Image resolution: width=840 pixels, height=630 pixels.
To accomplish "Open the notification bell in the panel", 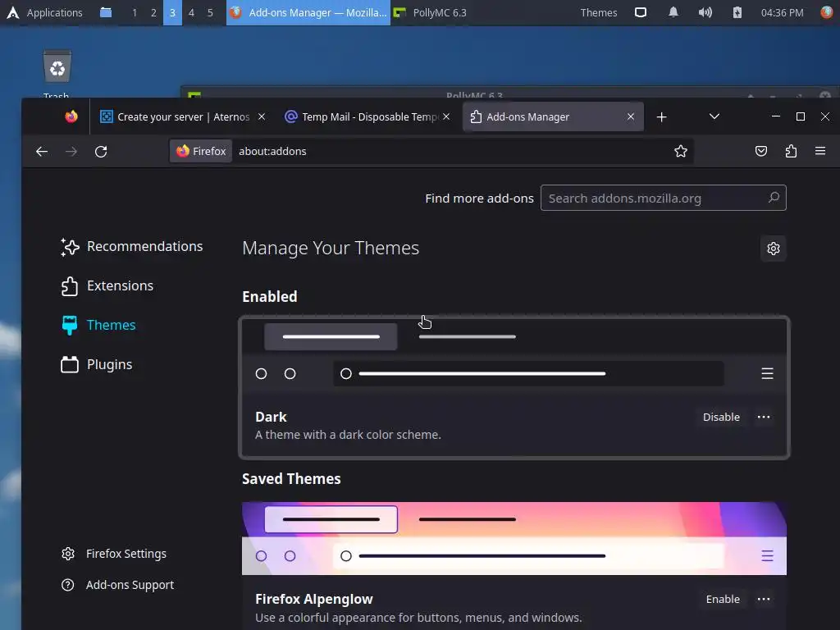I will click(673, 12).
